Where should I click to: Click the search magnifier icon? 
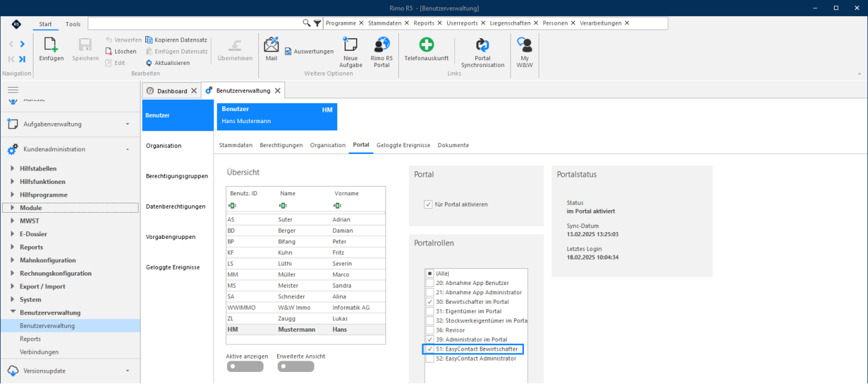click(x=307, y=23)
